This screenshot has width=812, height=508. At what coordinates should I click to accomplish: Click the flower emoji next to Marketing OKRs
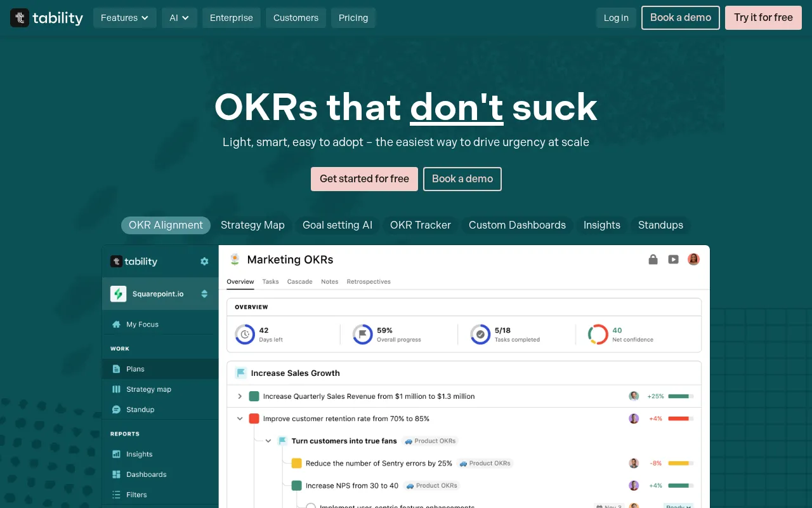pyautogui.click(x=235, y=259)
